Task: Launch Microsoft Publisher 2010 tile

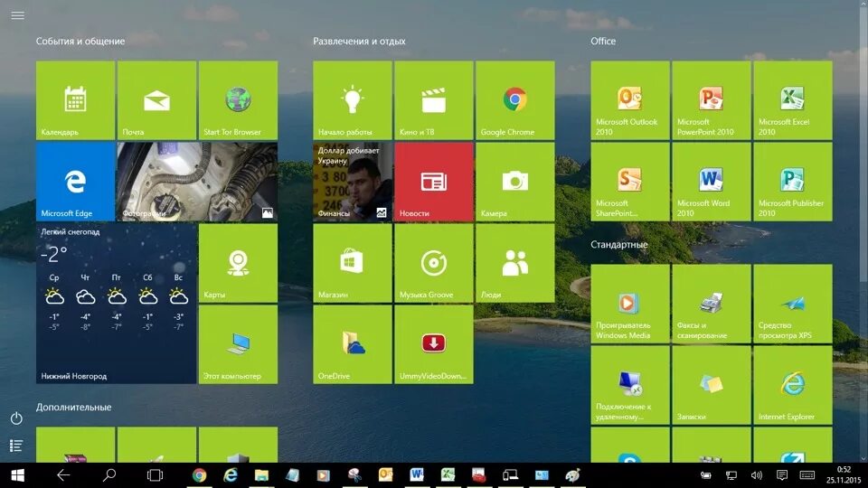Action: point(793,182)
